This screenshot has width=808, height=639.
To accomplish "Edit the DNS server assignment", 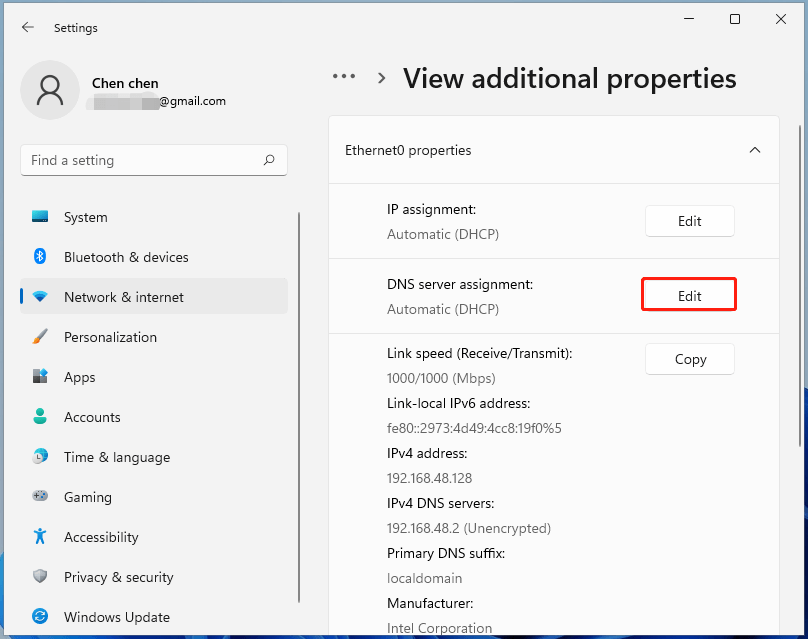I will pos(689,295).
